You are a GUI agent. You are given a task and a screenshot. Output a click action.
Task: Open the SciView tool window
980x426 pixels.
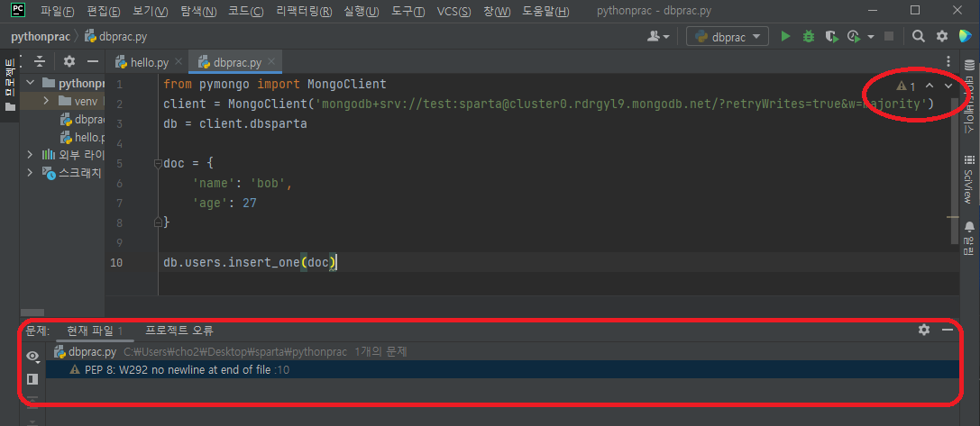[x=969, y=180]
